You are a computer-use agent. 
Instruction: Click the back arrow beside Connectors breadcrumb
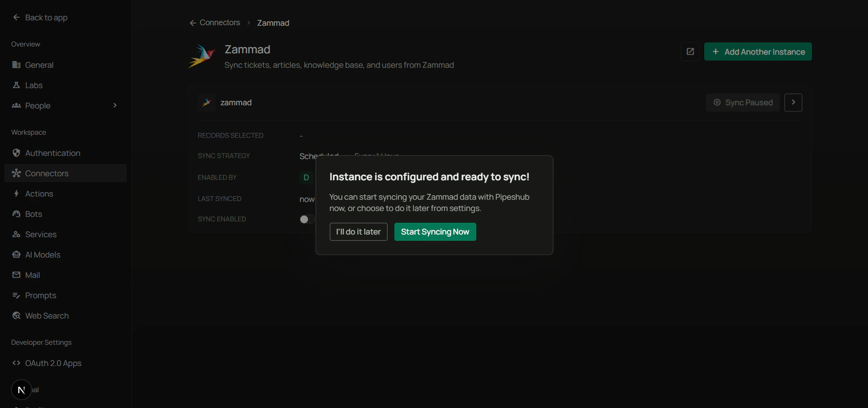(x=193, y=23)
